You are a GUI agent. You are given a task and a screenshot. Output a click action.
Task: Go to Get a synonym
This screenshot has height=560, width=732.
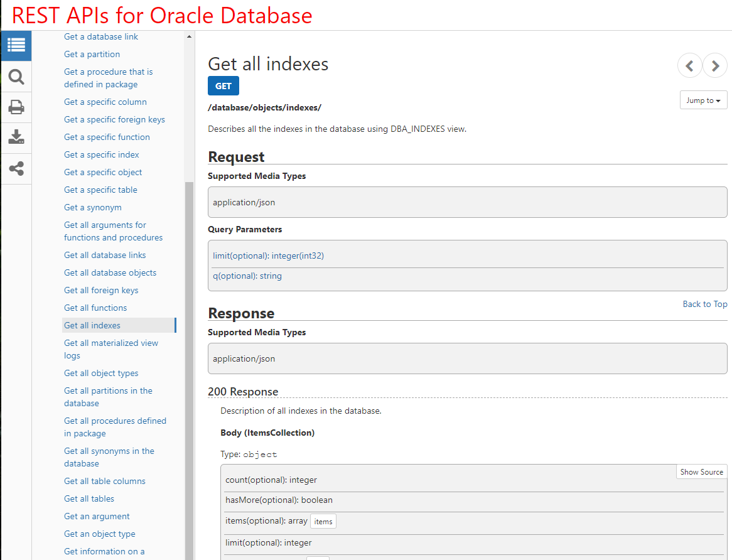[92, 207]
